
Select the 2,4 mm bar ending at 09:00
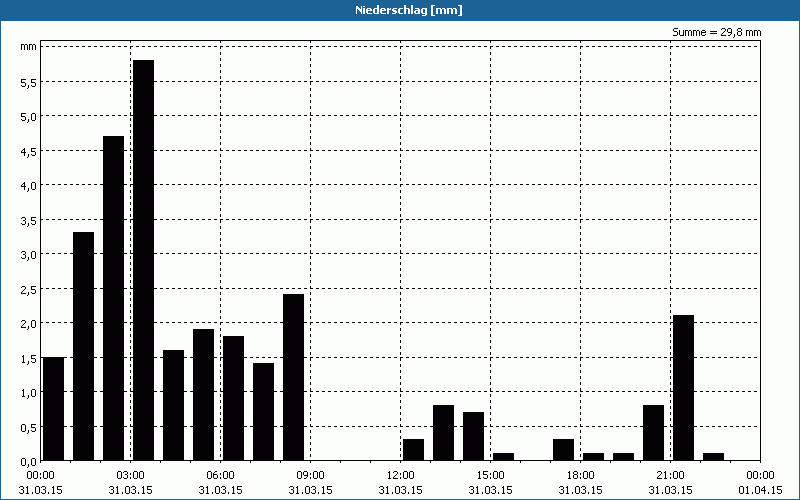tap(293, 378)
